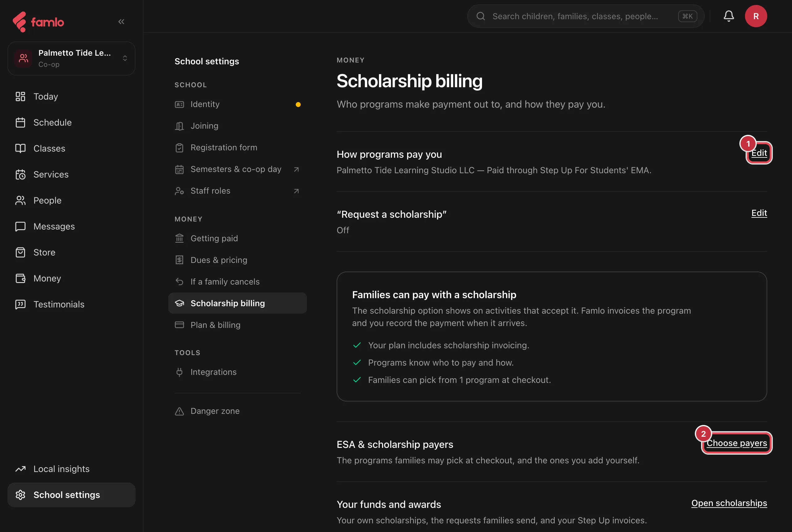Click the external arrow beside Semesters & co-op day
Image resolution: width=792 pixels, height=532 pixels.
pos(296,169)
